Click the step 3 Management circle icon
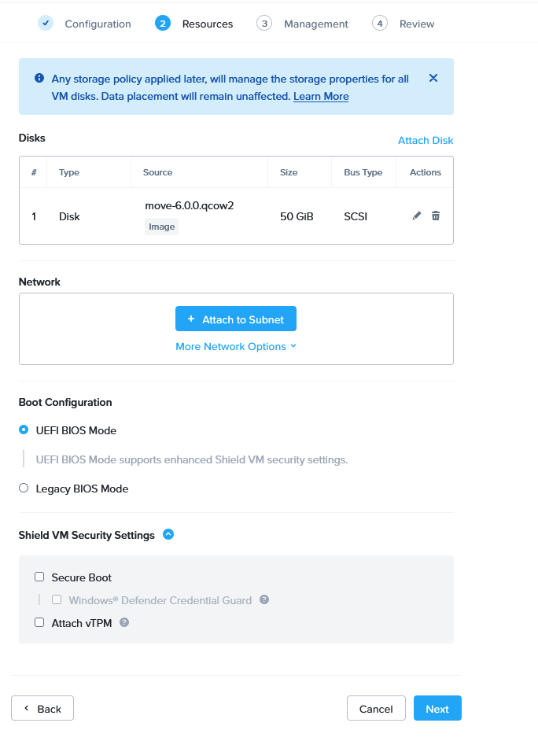The width and height of the screenshot is (538, 756). click(x=264, y=24)
